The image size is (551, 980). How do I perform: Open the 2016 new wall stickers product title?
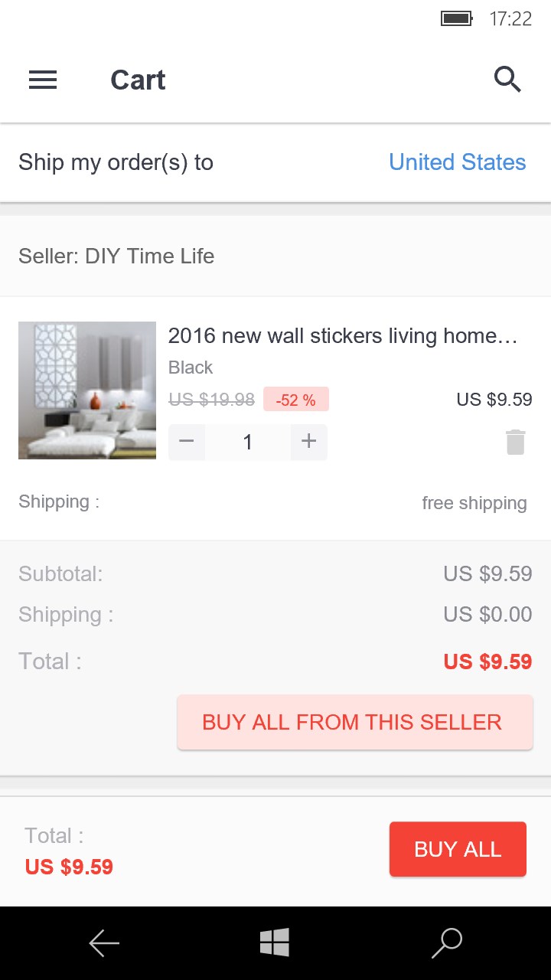click(344, 335)
